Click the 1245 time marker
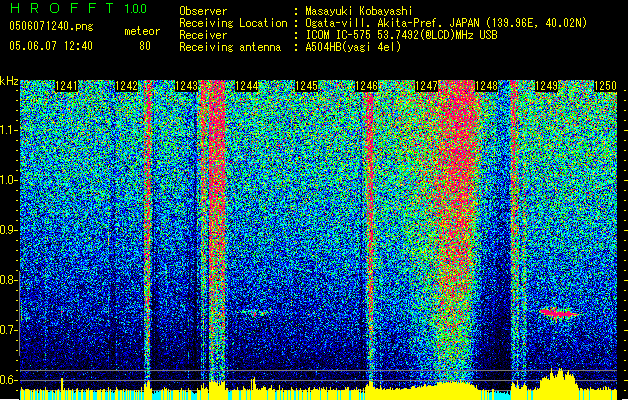629x400 pixels. pos(306,86)
